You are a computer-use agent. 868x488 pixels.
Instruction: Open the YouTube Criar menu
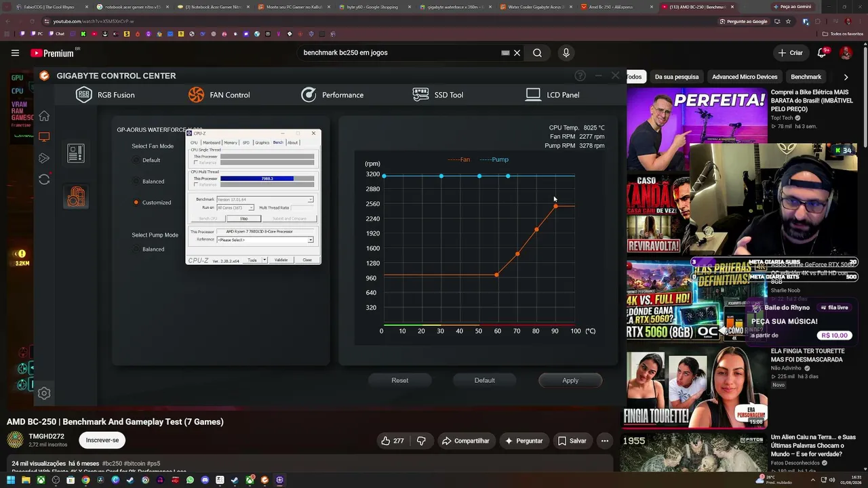pos(791,53)
